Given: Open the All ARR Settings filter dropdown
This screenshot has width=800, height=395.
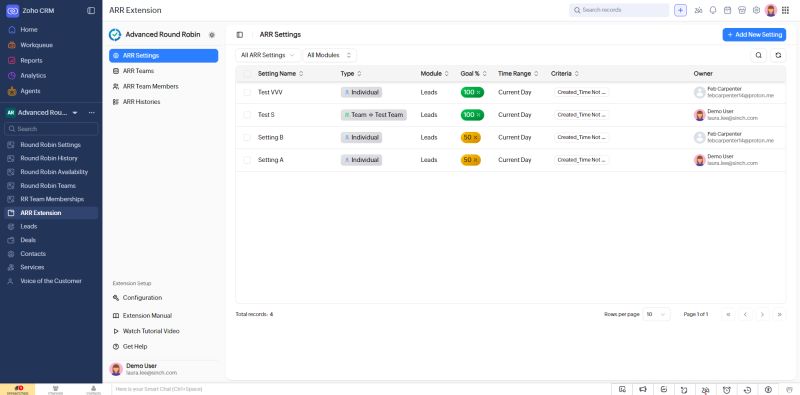Looking at the screenshot, I should click(x=268, y=55).
